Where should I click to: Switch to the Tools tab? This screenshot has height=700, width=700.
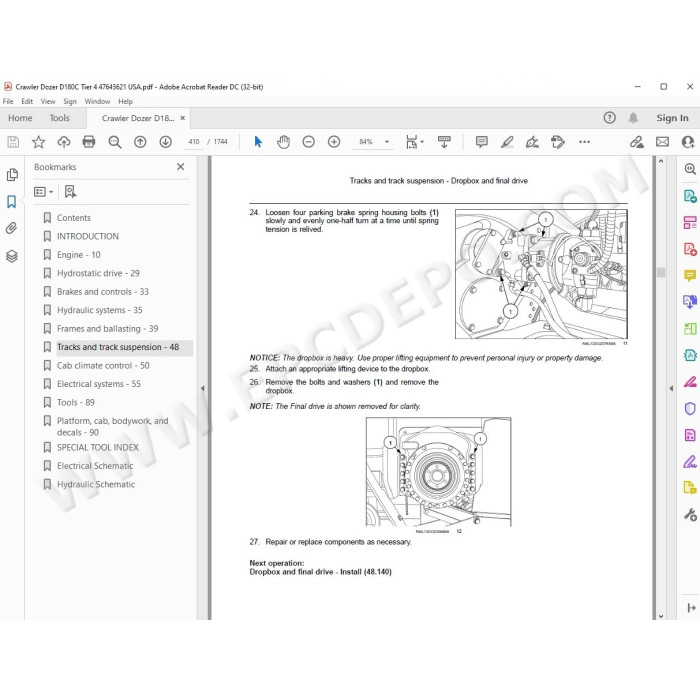(x=59, y=118)
